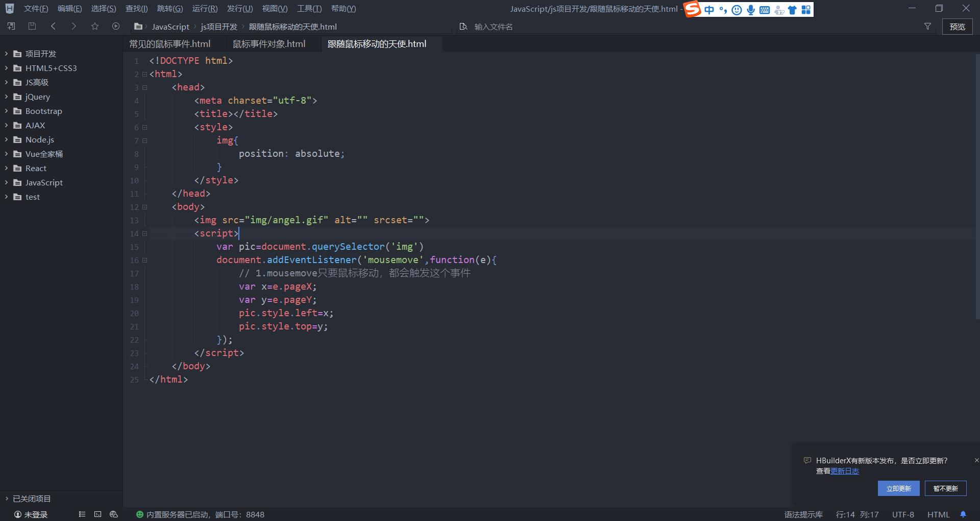Save the file using the save icon

32,26
